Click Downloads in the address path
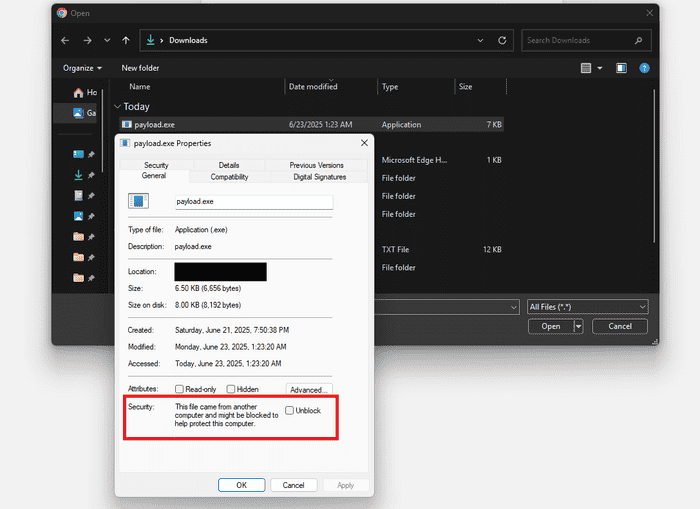This screenshot has height=509, width=700. coord(188,40)
